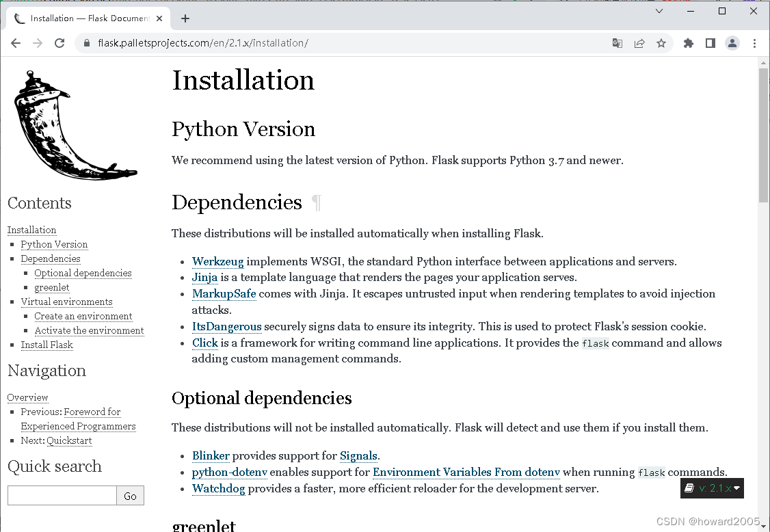
Task: Open the Blinker link
Action: [211, 456]
